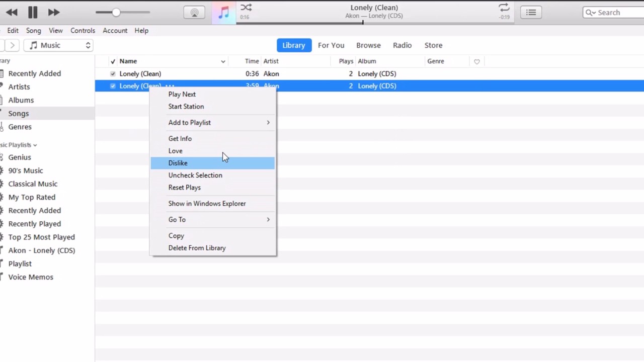Sort by the Genre column
The image size is (644, 362).
pyautogui.click(x=436, y=61)
